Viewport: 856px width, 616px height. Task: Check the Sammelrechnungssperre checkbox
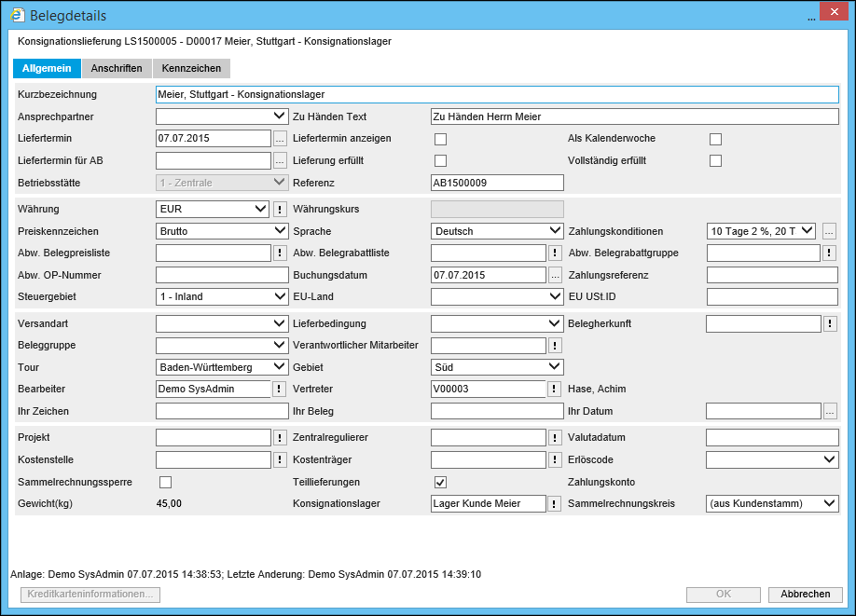[x=166, y=482]
